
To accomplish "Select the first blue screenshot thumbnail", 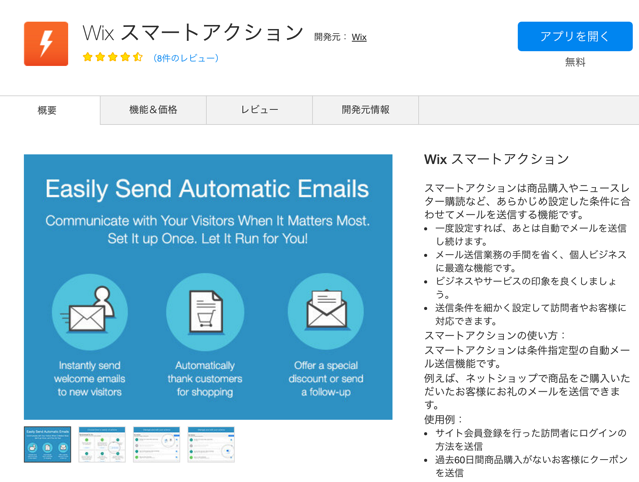I will tap(47, 445).
